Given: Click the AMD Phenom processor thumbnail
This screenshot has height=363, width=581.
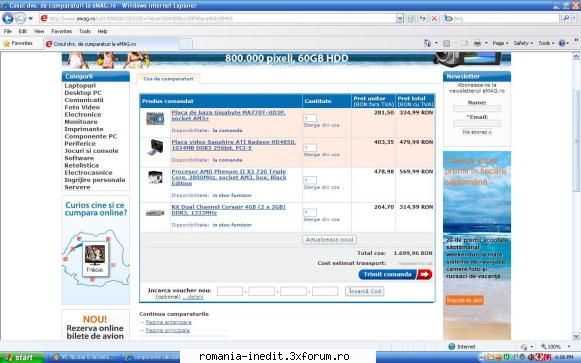Looking at the screenshot, I should coord(155,177).
